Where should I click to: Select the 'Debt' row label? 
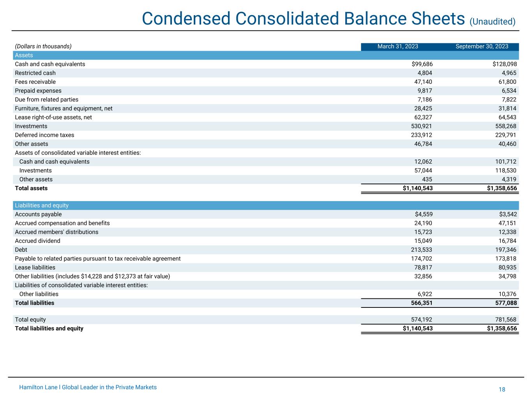(21, 250)
